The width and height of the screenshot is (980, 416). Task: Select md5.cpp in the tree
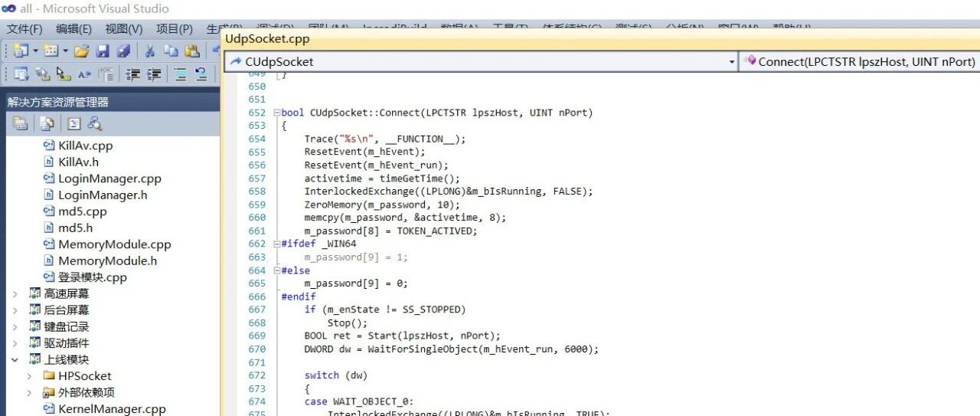tap(82, 211)
